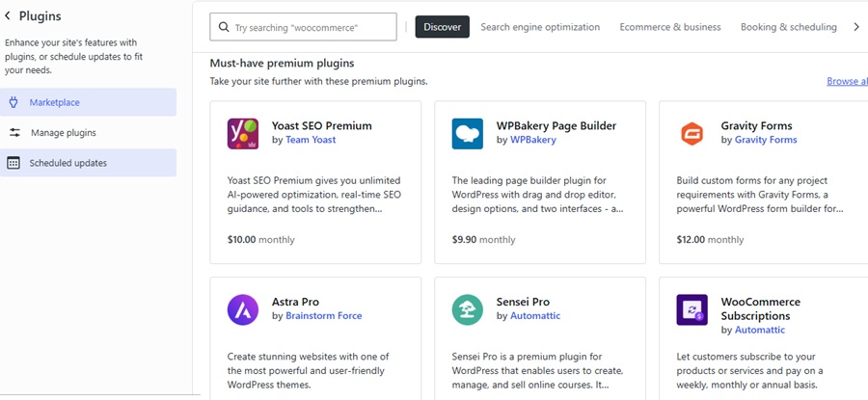Click the $9.90 monthly price
The height and width of the screenshot is (400, 868).
click(x=483, y=240)
